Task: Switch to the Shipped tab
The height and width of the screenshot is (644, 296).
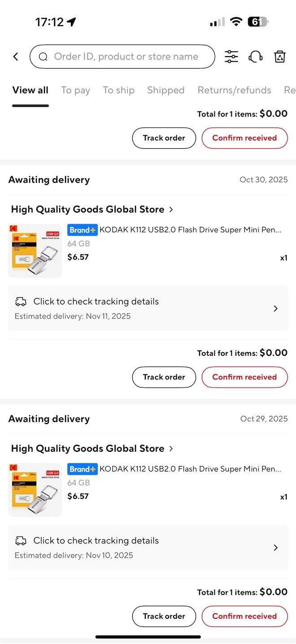Action: (165, 90)
